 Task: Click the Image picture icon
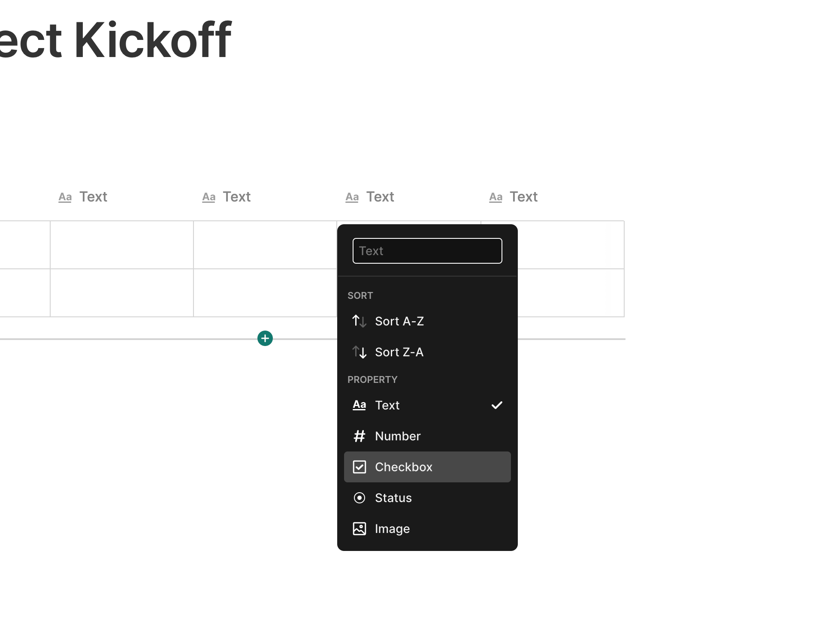coord(359,529)
